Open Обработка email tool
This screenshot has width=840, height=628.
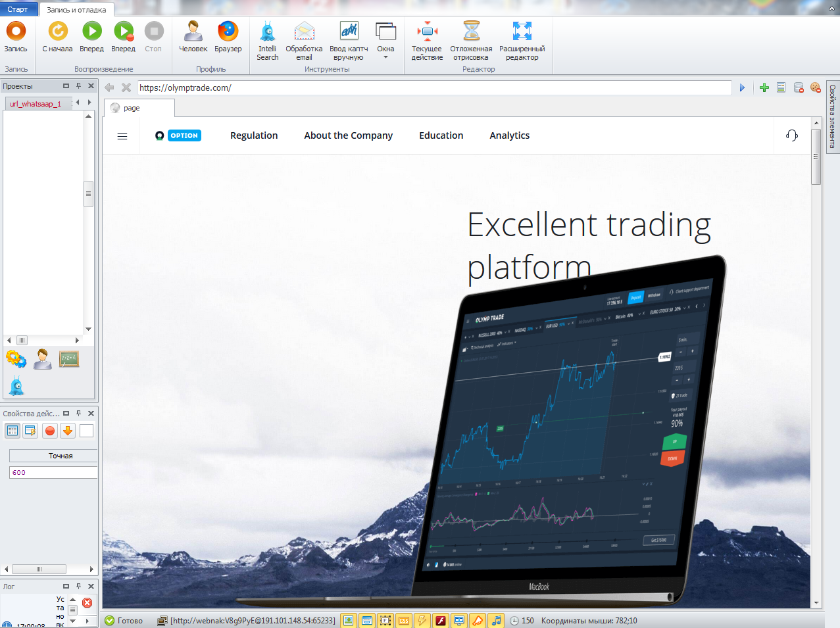click(x=304, y=41)
